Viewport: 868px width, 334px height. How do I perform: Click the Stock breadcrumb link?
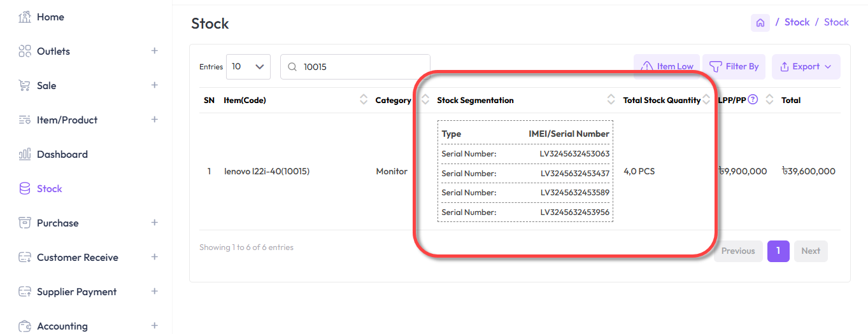pyautogui.click(x=797, y=22)
